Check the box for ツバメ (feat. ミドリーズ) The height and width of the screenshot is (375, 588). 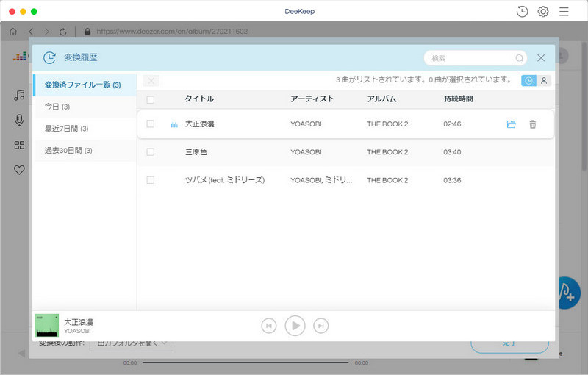tap(151, 180)
